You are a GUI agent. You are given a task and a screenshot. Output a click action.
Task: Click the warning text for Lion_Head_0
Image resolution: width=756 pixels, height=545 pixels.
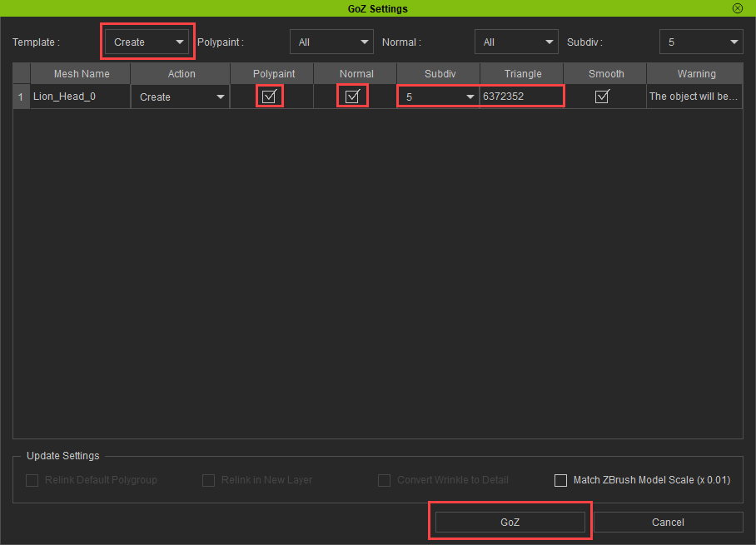(694, 97)
